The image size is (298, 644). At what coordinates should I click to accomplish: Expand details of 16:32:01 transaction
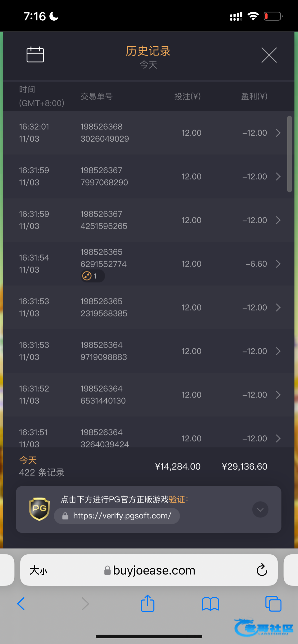(278, 133)
